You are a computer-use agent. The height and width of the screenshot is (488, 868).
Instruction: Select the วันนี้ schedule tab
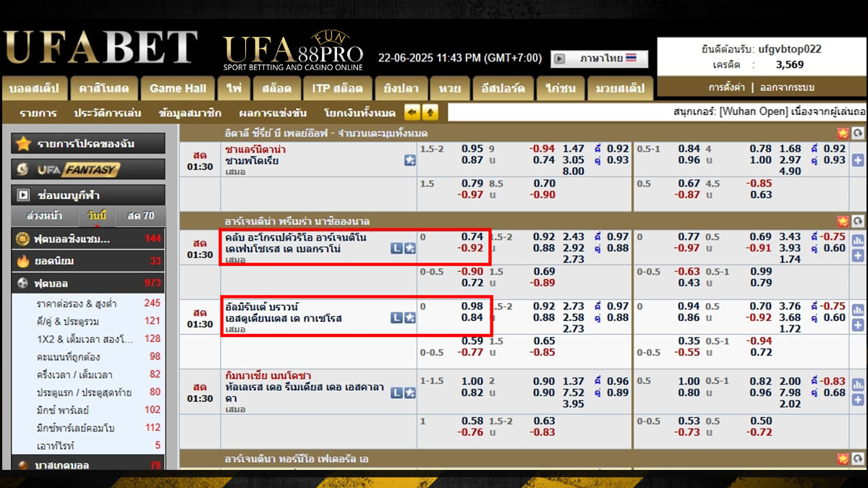click(x=96, y=215)
